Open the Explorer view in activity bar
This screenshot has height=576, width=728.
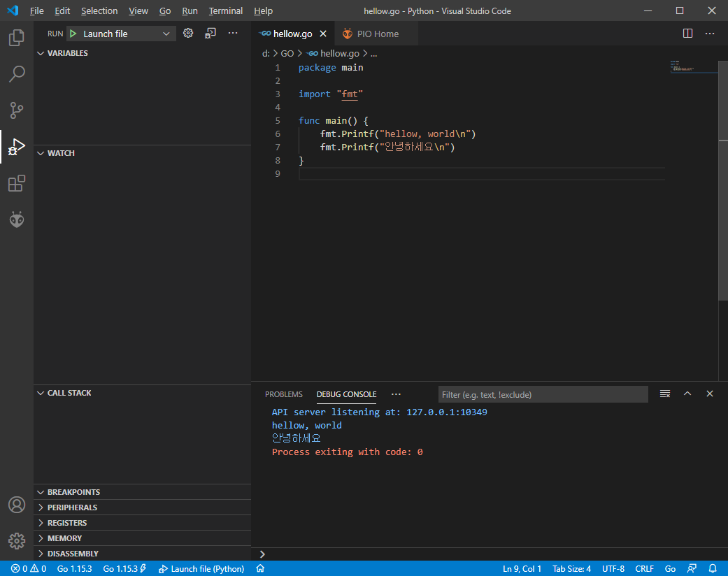click(x=17, y=37)
